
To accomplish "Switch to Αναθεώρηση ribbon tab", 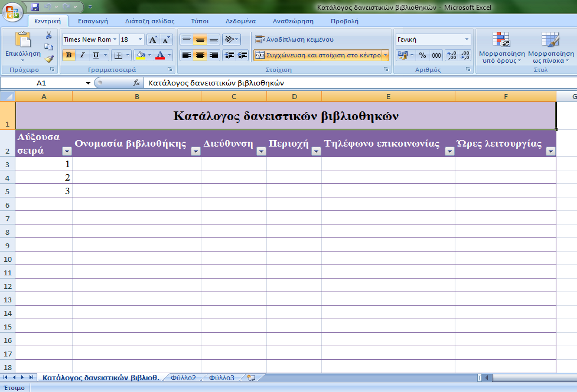I will pyautogui.click(x=293, y=21).
